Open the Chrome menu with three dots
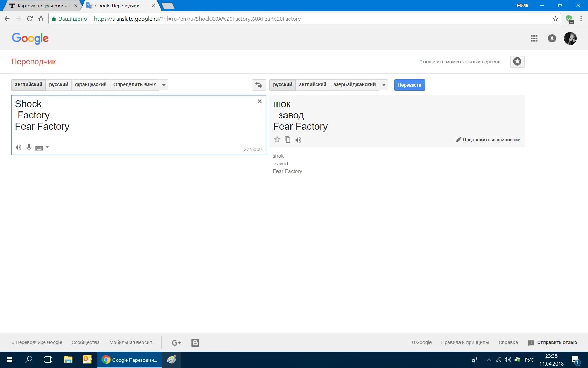Viewport: 588px width, 368px height. pos(581,19)
